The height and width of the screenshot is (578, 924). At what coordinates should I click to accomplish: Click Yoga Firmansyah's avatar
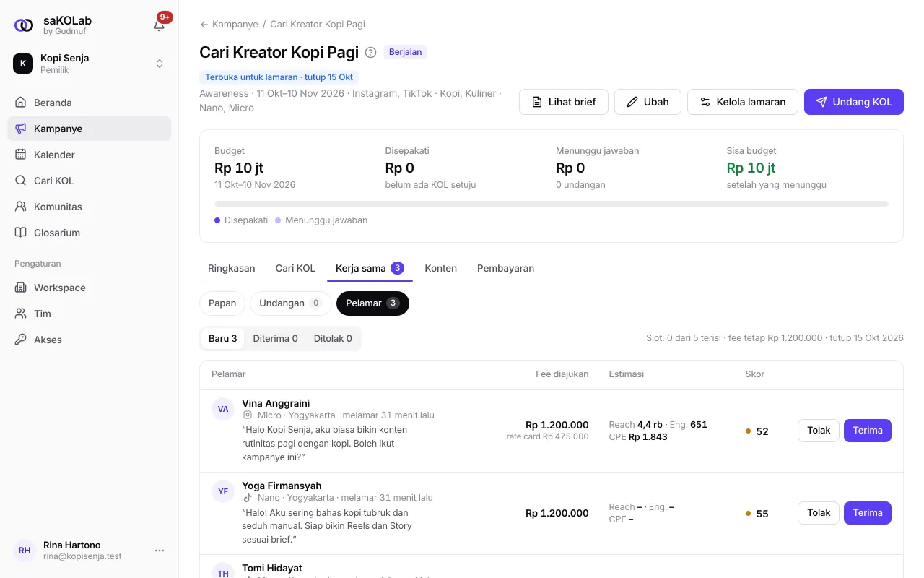click(x=223, y=491)
